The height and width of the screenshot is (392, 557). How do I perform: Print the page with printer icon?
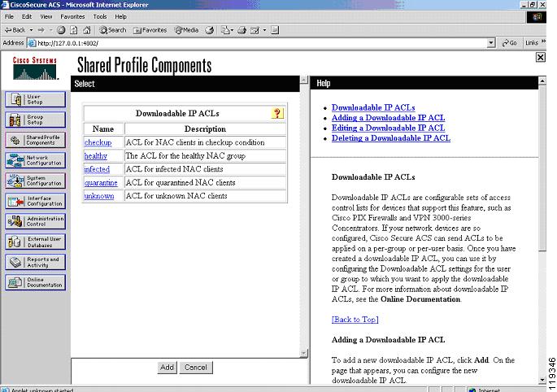click(242, 30)
